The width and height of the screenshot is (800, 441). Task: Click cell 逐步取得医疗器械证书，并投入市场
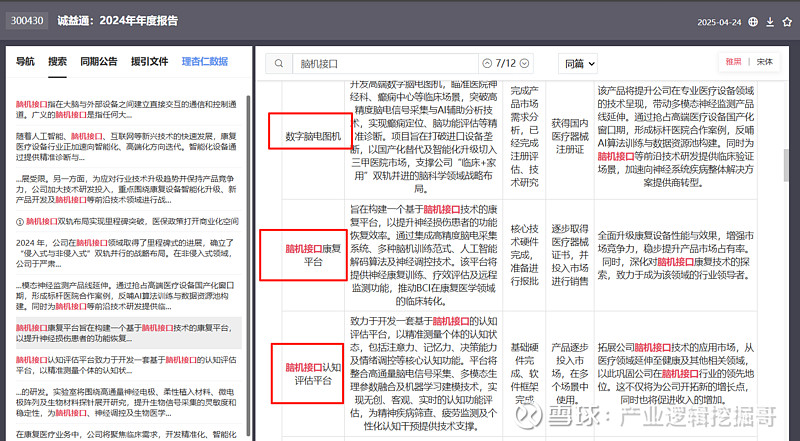click(x=570, y=255)
